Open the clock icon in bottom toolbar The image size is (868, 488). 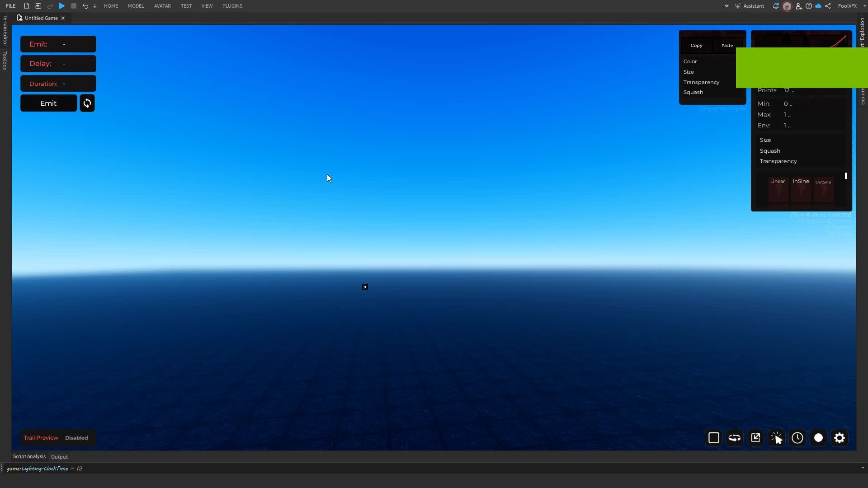pyautogui.click(x=797, y=437)
